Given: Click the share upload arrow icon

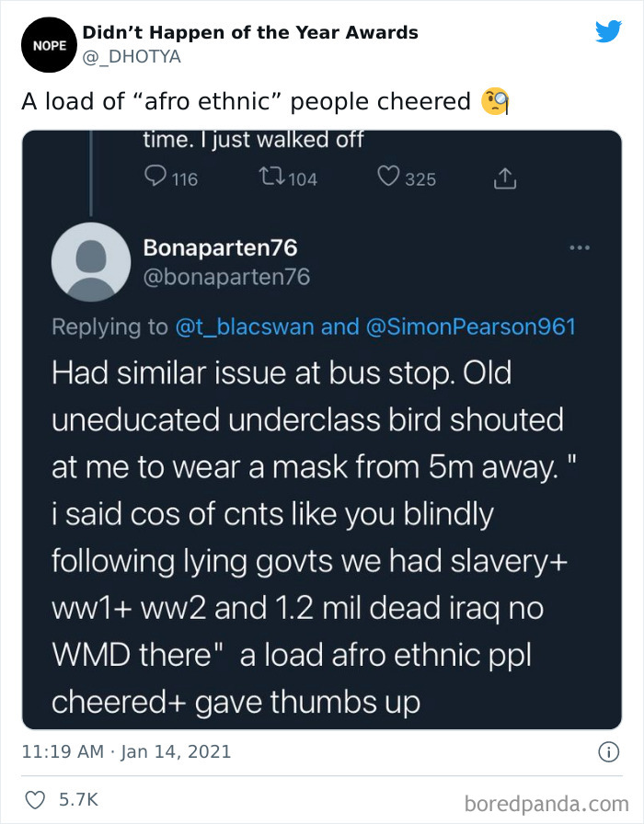Looking at the screenshot, I should (x=505, y=179).
